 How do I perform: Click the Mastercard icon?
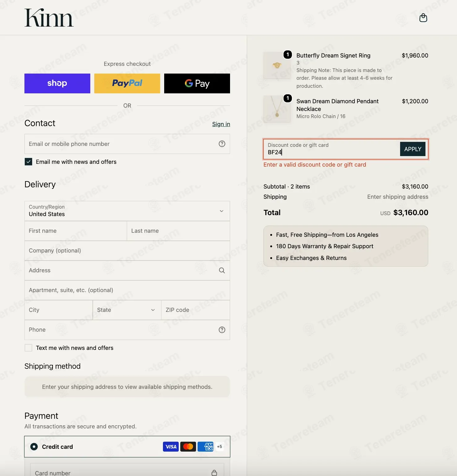(x=188, y=447)
